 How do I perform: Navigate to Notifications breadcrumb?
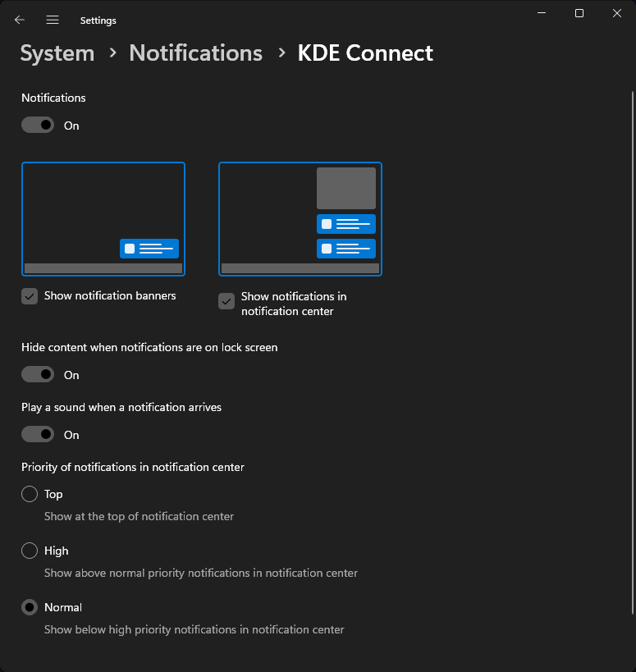point(195,53)
